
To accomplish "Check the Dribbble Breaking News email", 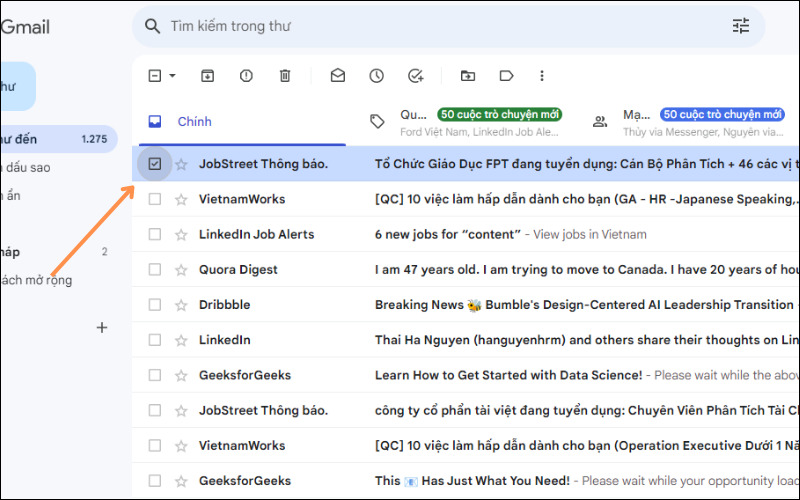I will [x=155, y=305].
